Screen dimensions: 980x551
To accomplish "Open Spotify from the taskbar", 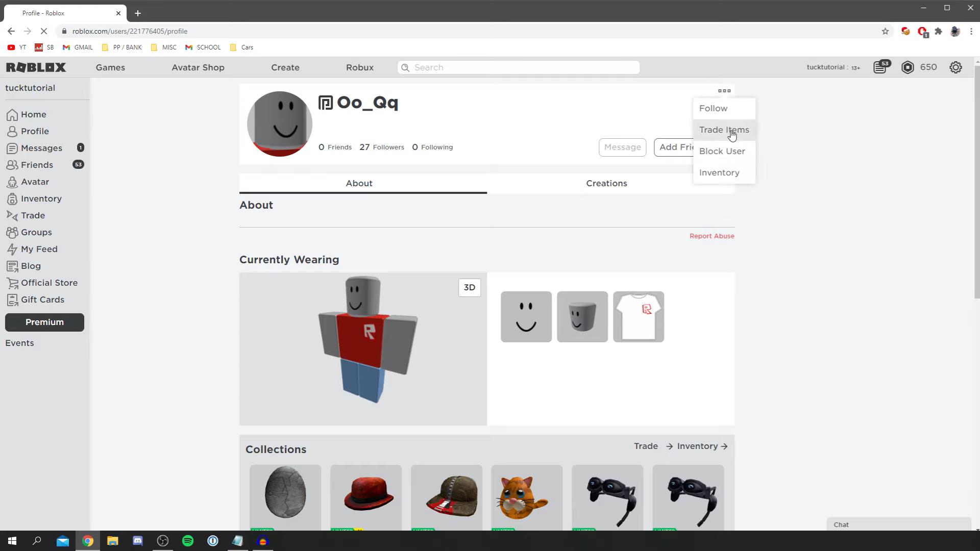I will (x=188, y=541).
